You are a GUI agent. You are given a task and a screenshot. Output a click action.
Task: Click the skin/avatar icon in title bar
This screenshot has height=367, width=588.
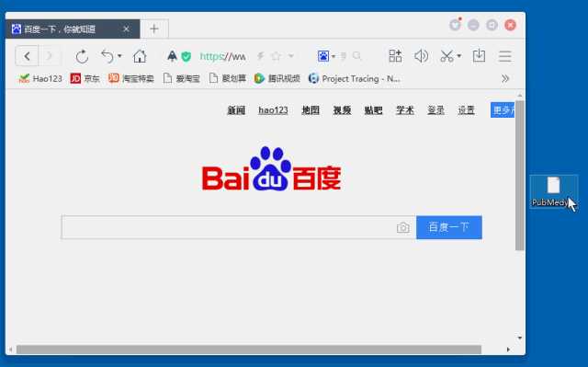pyautogui.click(x=456, y=25)
